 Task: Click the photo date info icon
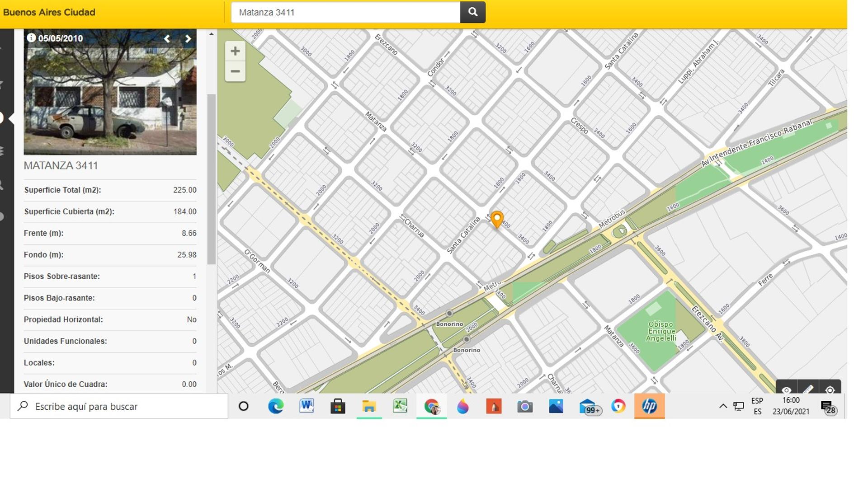[x=31, y=38]
